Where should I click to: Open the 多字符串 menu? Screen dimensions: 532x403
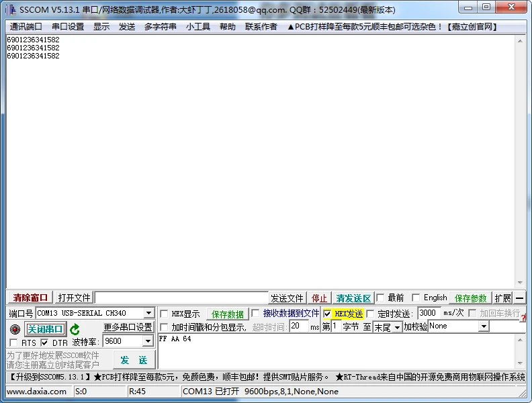(160, 27)
